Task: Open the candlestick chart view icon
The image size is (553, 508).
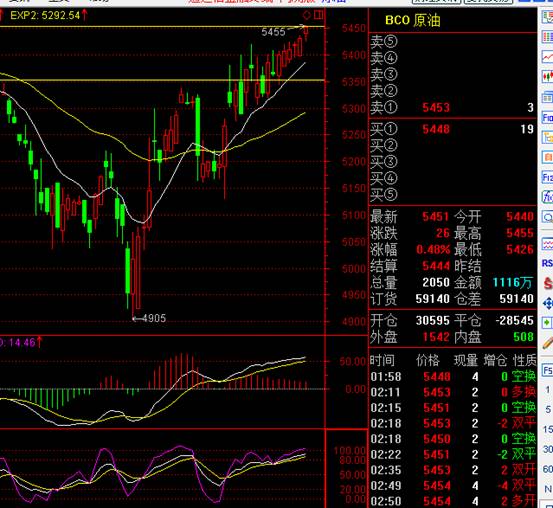Action: tap(547, 76)
